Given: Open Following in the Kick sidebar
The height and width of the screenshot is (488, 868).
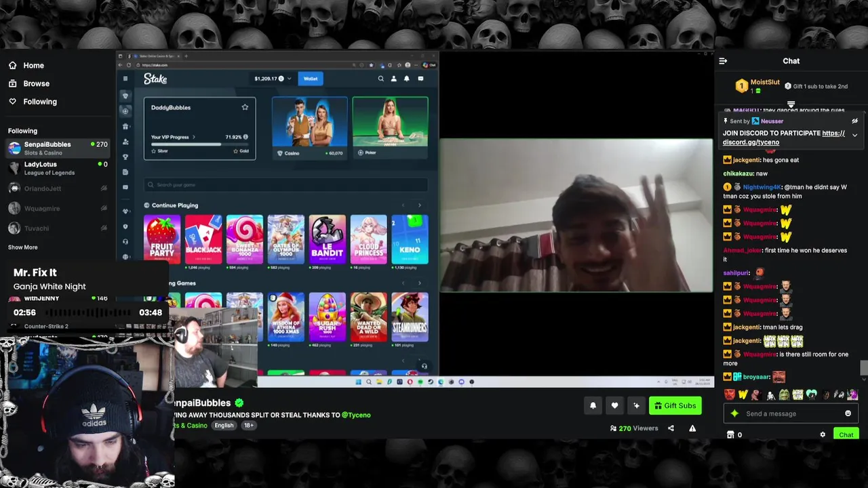Looking at the screenshot, I should [33, 102].
